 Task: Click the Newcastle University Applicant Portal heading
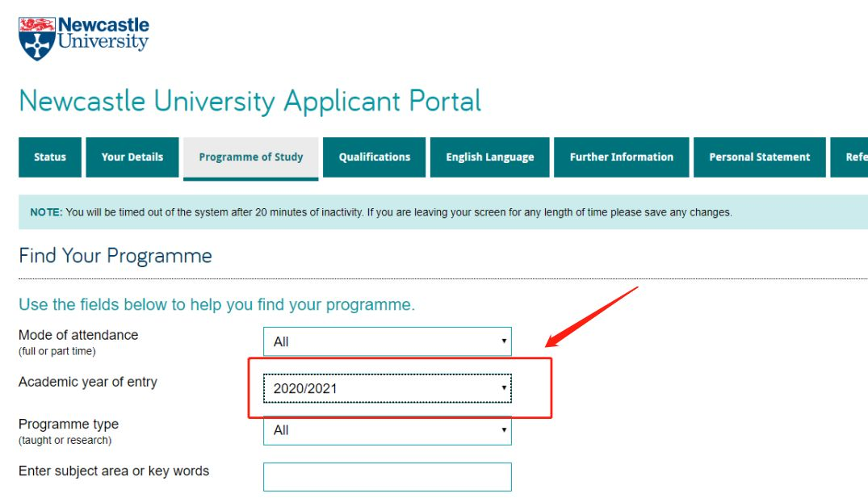tap(249, 101)
